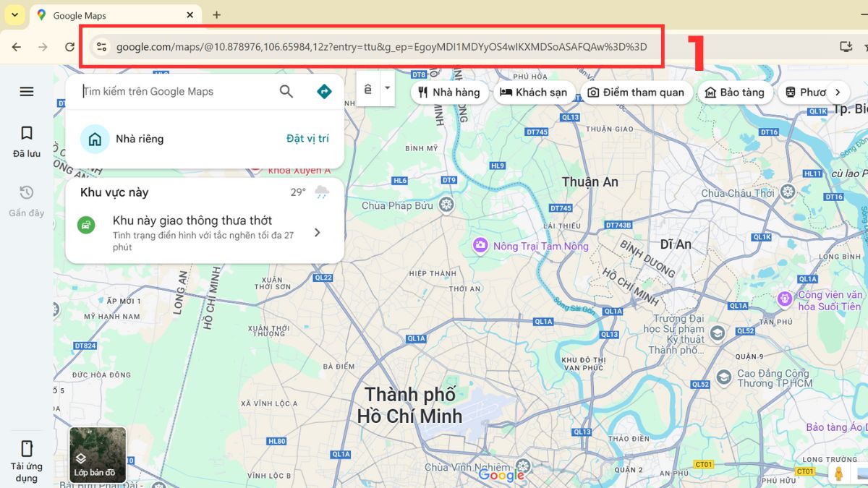The width and height of the screenshot is (868, 488).
Task: Click the Hiệp Thành map label
Action: click(x=434, y=273)
